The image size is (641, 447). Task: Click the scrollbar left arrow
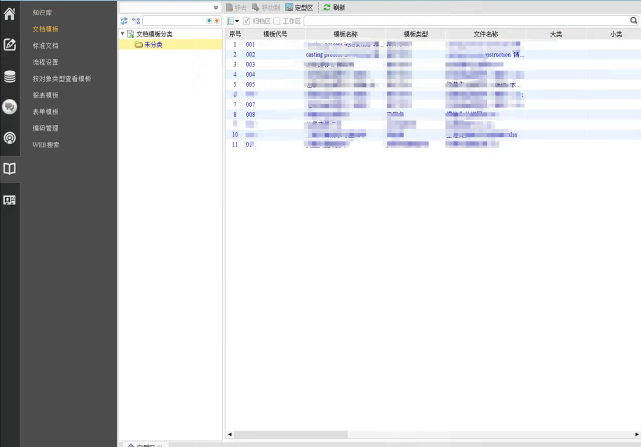coord(230,434)
